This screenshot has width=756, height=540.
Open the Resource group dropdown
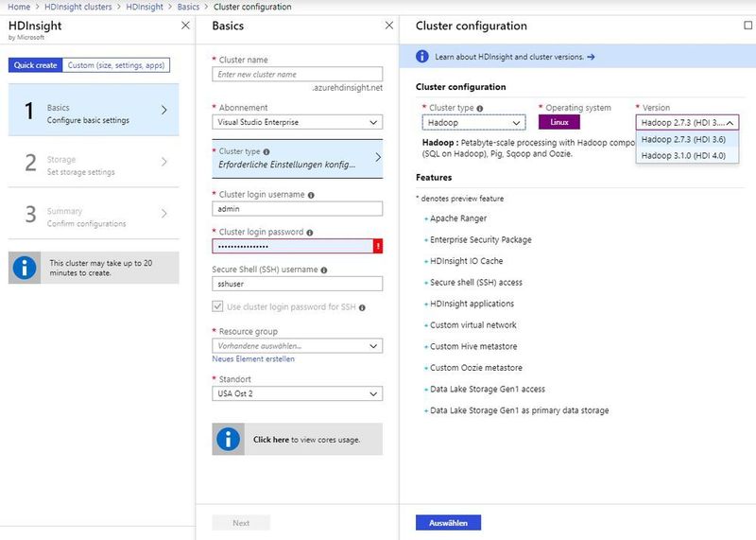click(297, 346)
